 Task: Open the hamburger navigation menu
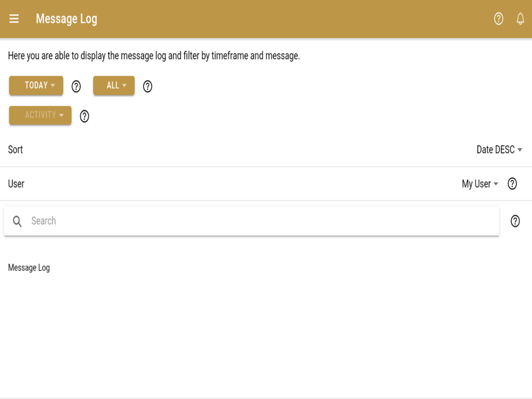[14, 19]
